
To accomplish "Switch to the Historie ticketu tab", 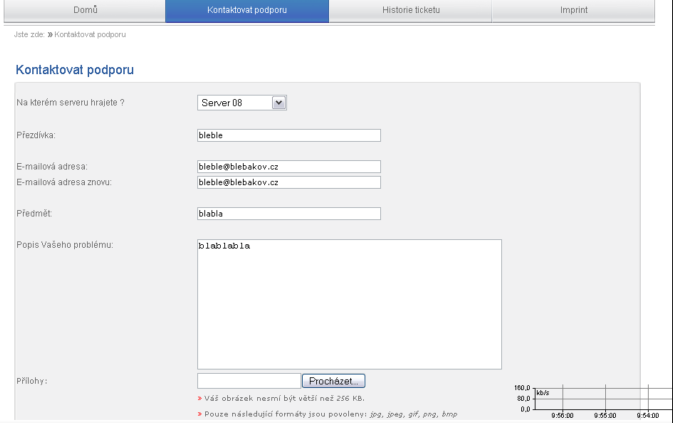I will (410, 10).
